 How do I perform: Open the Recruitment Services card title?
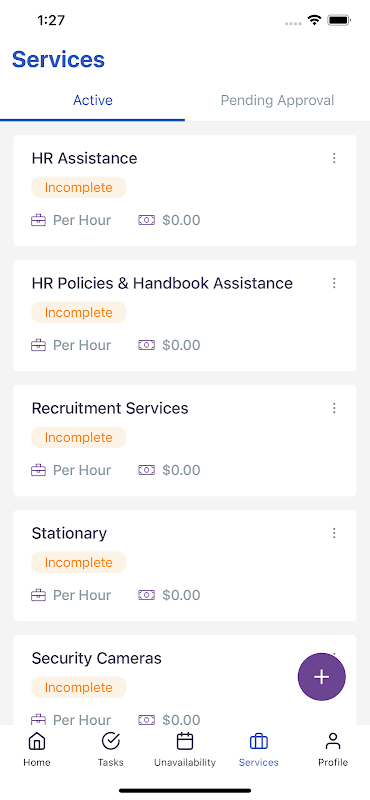(110, 408)
